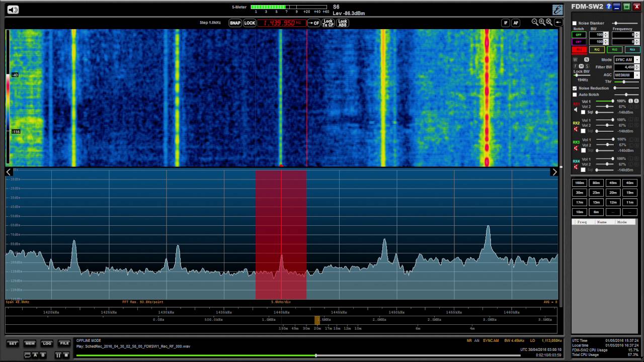Enable RX2 Sql squelch checkbox
644x362 pixels.
[583, 131]
